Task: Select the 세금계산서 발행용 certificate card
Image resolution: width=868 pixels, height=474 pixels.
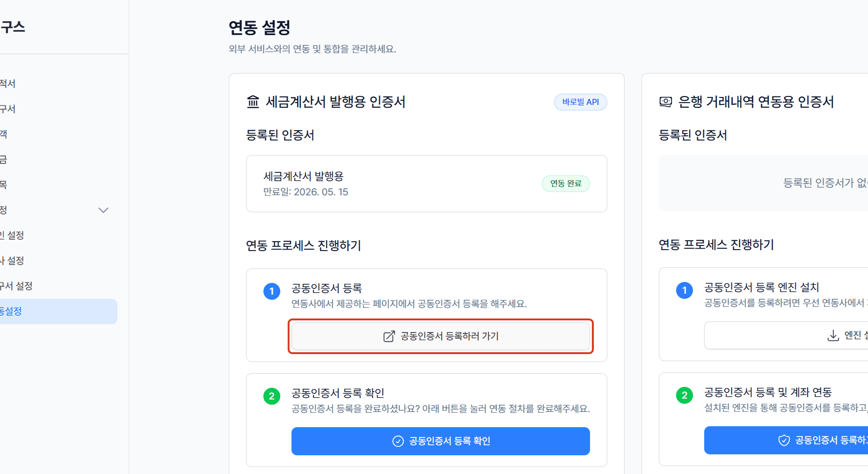Action: (427, 184)
